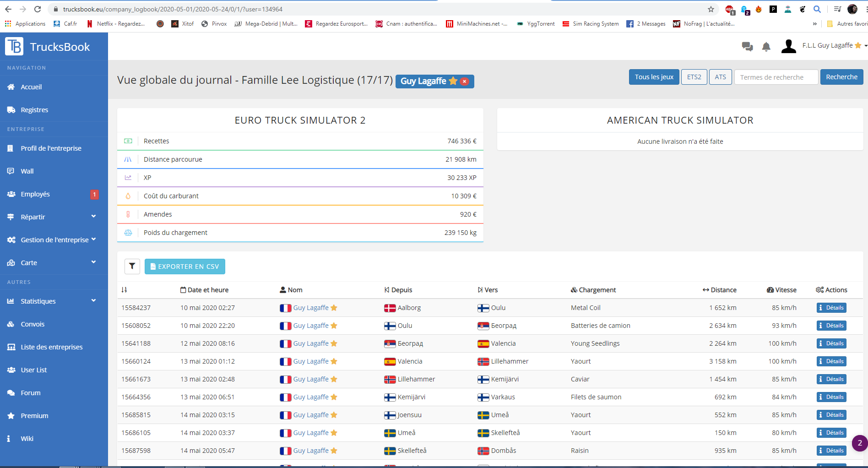Click the Accueil home icon
The width and height of the screenshot is (868, 468).
pos(11,87)
